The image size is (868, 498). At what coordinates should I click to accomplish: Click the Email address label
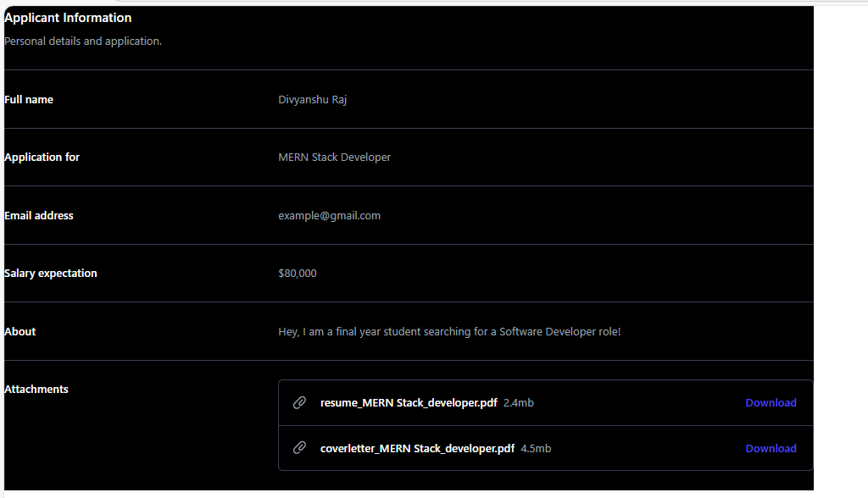click(x=39, y=216)
